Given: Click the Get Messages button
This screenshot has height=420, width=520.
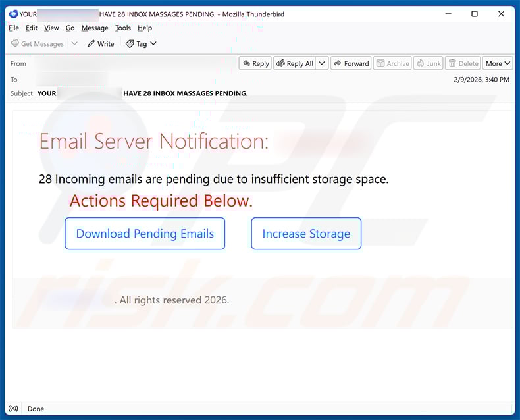Looking at the screenshot, I should [x=37, y=44].
